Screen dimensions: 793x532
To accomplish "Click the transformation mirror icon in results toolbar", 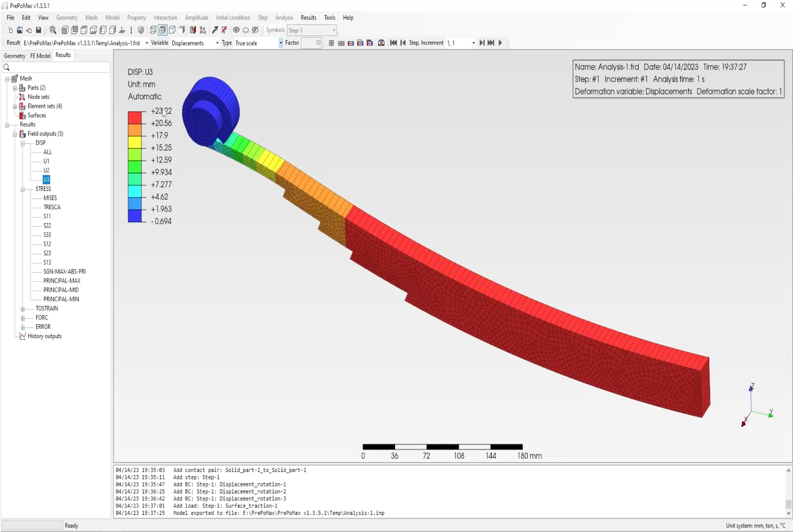I will (x=381, y=43).
